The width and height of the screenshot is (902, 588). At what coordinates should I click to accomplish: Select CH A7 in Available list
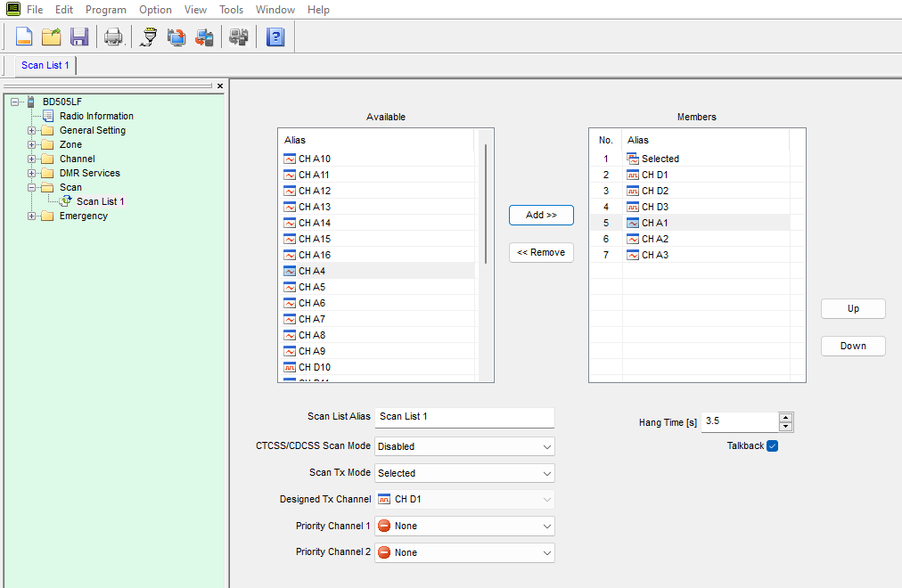377,319
